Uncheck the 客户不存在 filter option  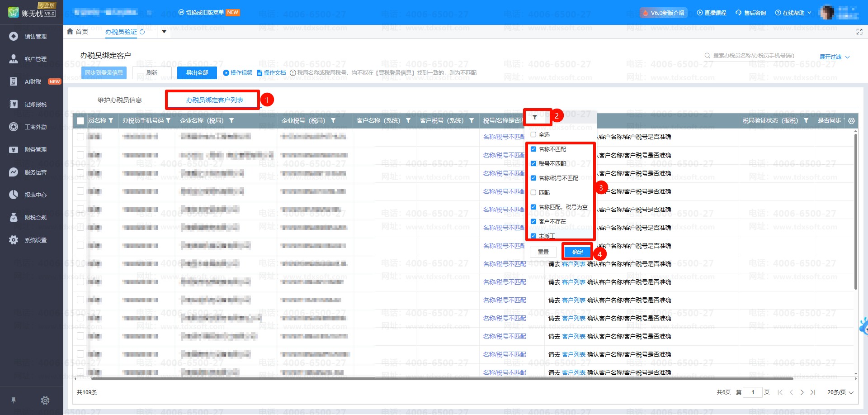pyautogui.click(x=533, y=222)
